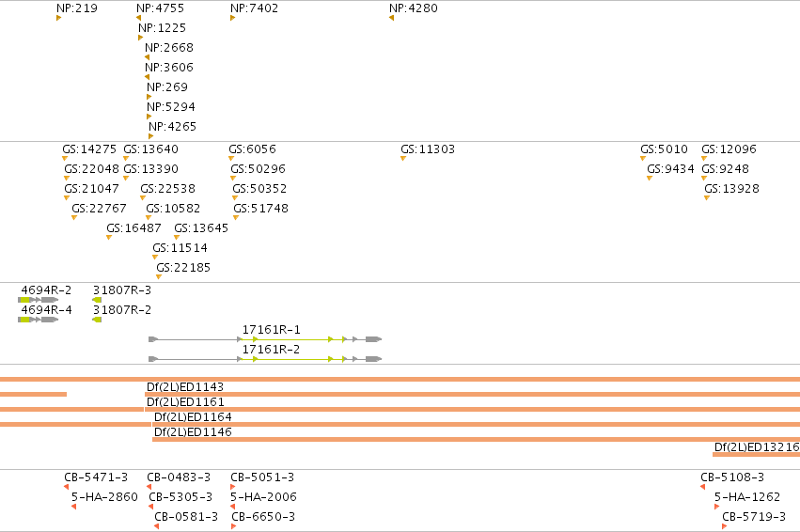Select the CB-0581-3 label
Image resolution: width=800 pixels, height=532 pixels.
click(186, 517)
